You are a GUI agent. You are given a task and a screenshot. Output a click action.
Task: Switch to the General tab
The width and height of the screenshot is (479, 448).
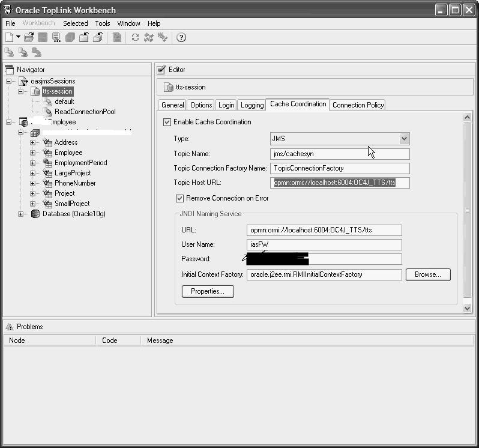173,105
